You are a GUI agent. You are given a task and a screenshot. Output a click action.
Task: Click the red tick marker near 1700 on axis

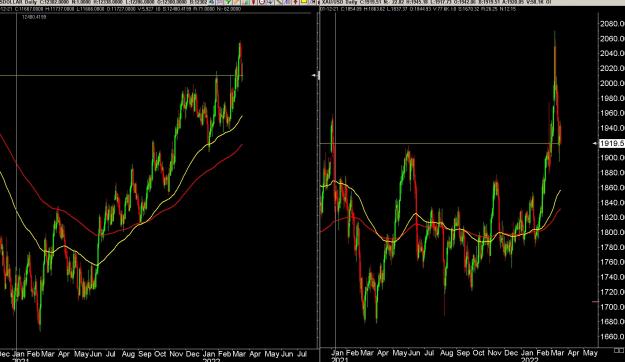coord(595,302)
